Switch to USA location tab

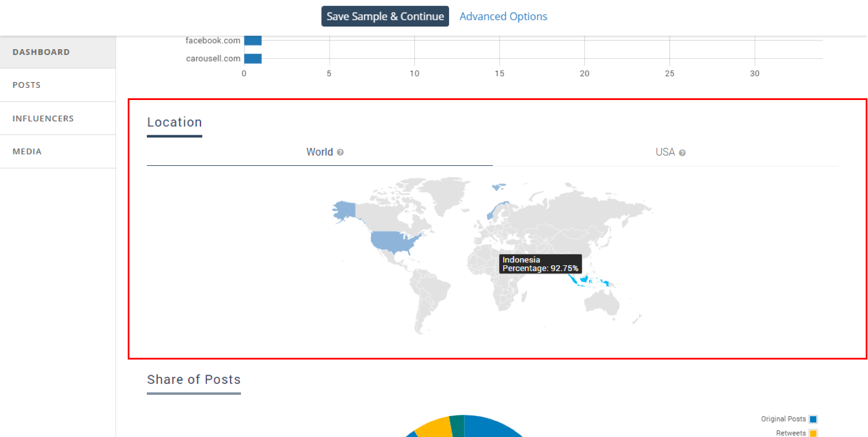[x=665, y=152]
